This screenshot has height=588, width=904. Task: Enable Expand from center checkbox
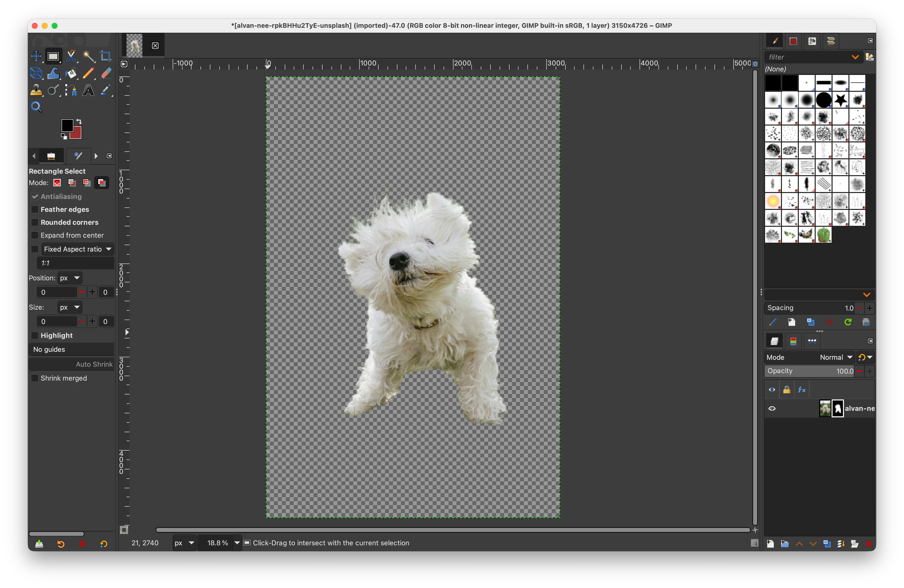(35, 235)
